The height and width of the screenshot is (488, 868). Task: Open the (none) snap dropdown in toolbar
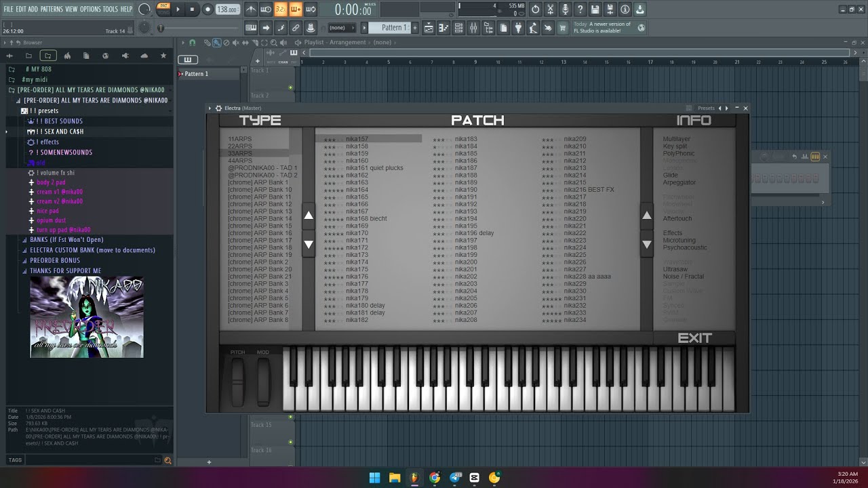click(341, 28)
